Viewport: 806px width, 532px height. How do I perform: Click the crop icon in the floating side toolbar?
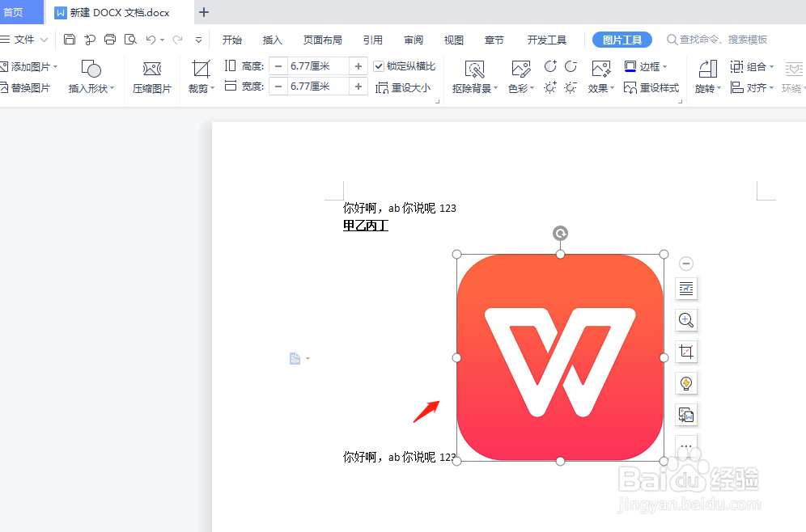pos(685,352)
